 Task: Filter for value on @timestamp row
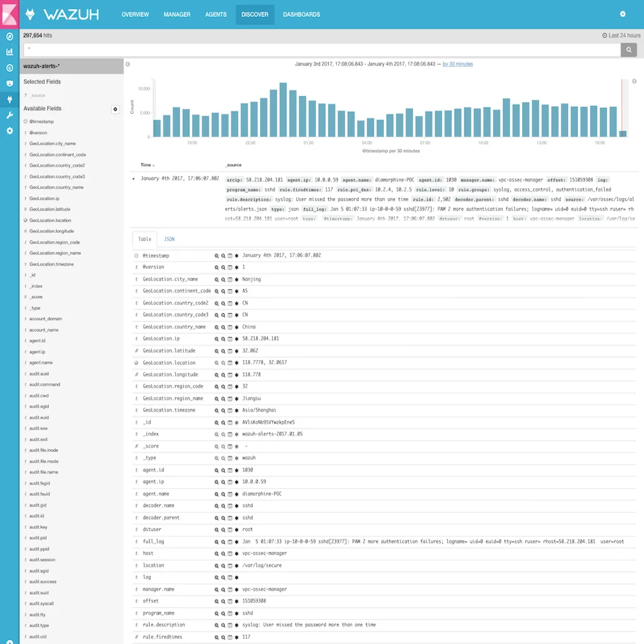coord(216,256)
